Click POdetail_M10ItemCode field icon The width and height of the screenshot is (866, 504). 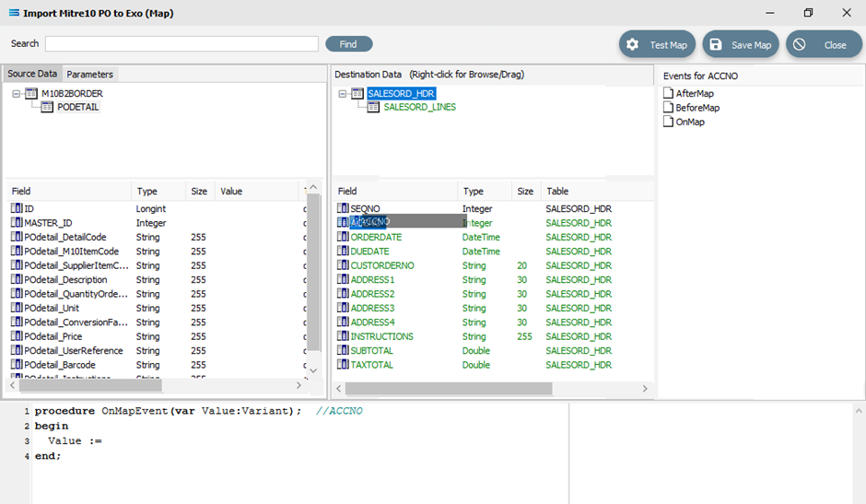click(17, 252)
